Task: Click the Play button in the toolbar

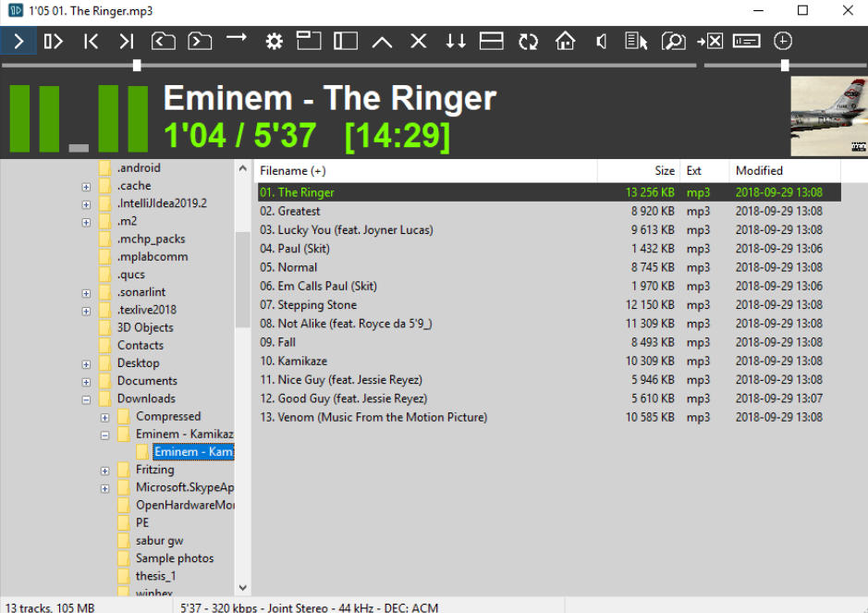Action: [18, 41]
